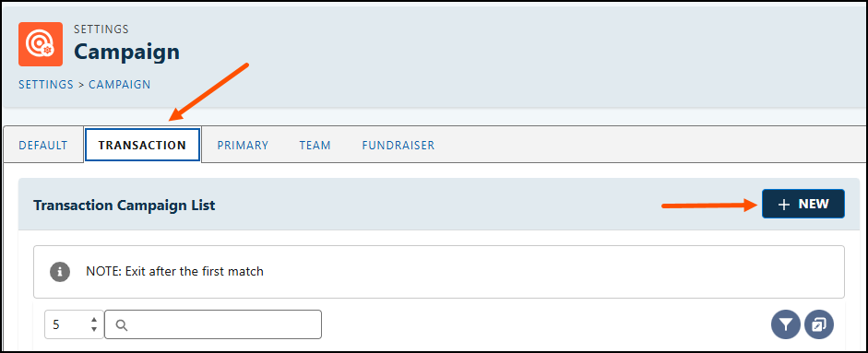The image size is (868, 353).
Task: Open the filter funnel icon
Action: pos(786,324)
